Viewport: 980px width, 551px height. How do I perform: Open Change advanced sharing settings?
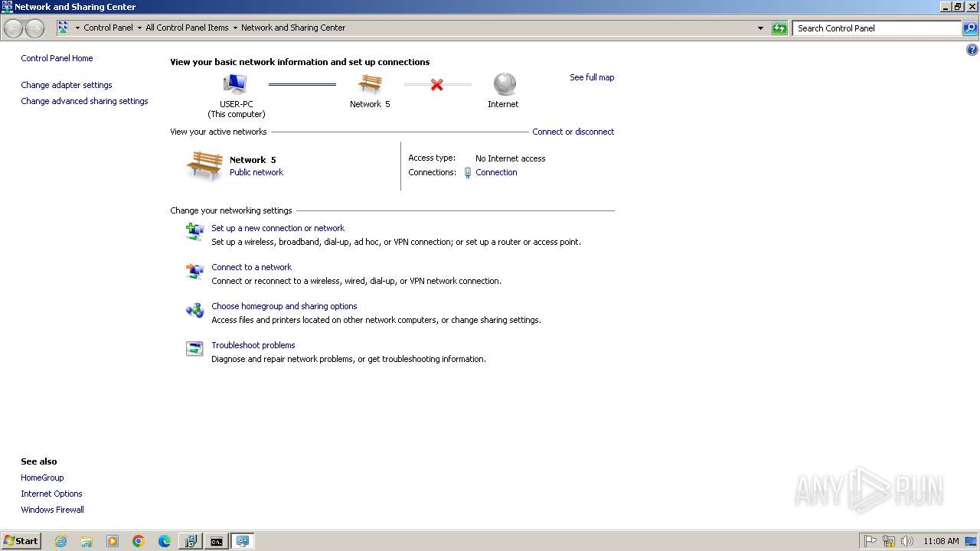pyautogui.click(x=84, y=101)
